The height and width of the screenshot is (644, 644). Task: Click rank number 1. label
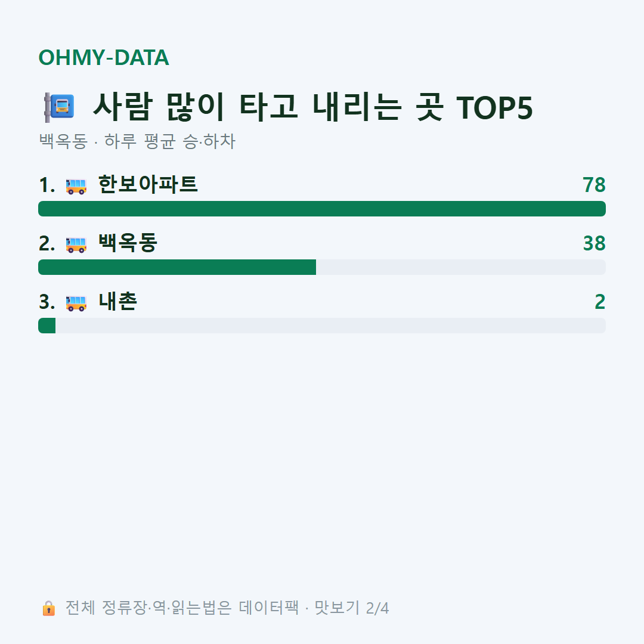click(x=47, y=185)
